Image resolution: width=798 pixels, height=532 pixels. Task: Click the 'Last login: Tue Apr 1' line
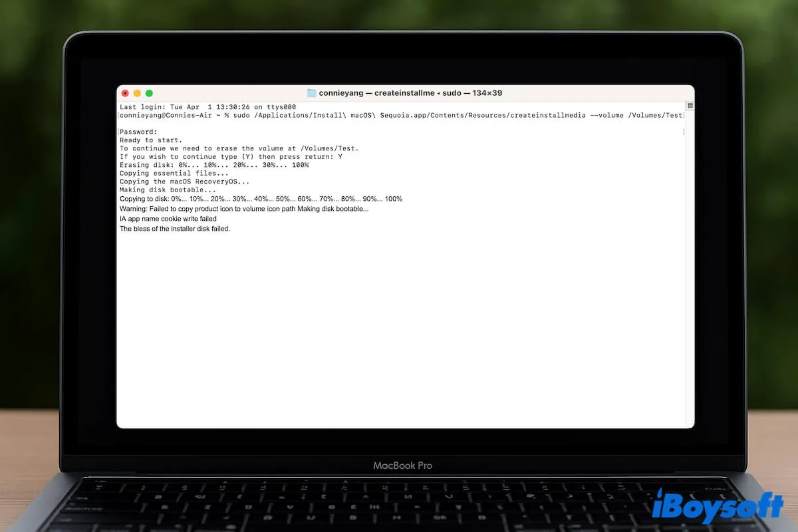[207, 107]
